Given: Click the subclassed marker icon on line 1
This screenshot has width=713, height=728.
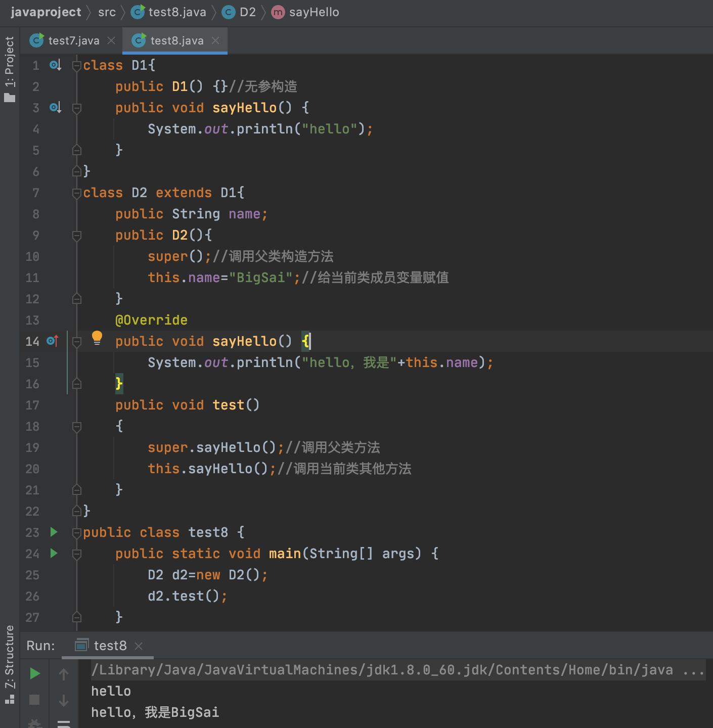Looking at the screenshot, I should [55, 65].
